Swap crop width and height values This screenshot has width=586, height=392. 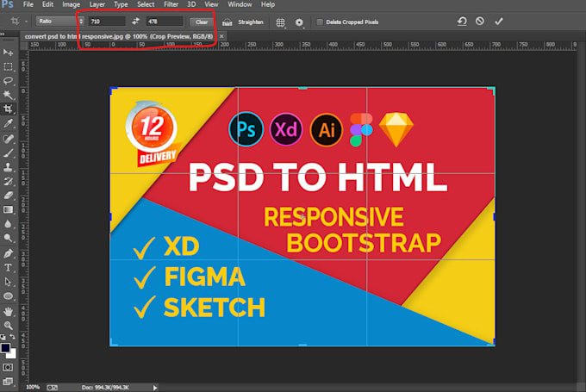click(135, 22)
